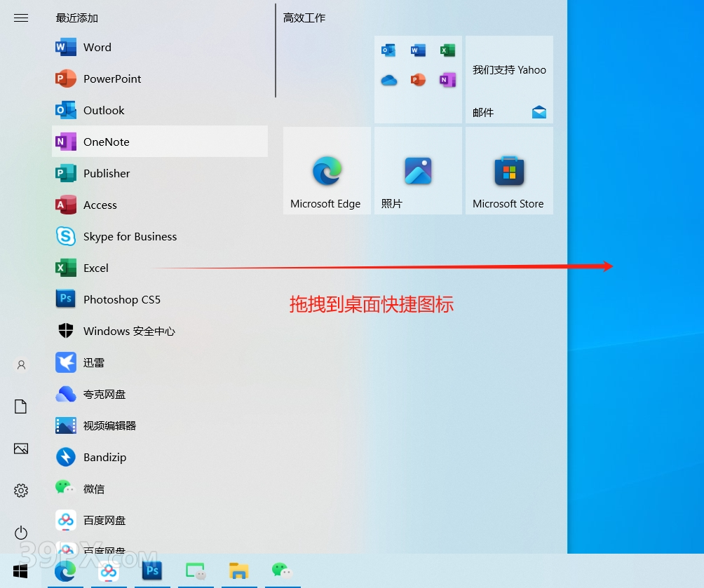
Task: Click Word icon in the Office tile folder
Action: pyautogui.click(x=418, y=50)
